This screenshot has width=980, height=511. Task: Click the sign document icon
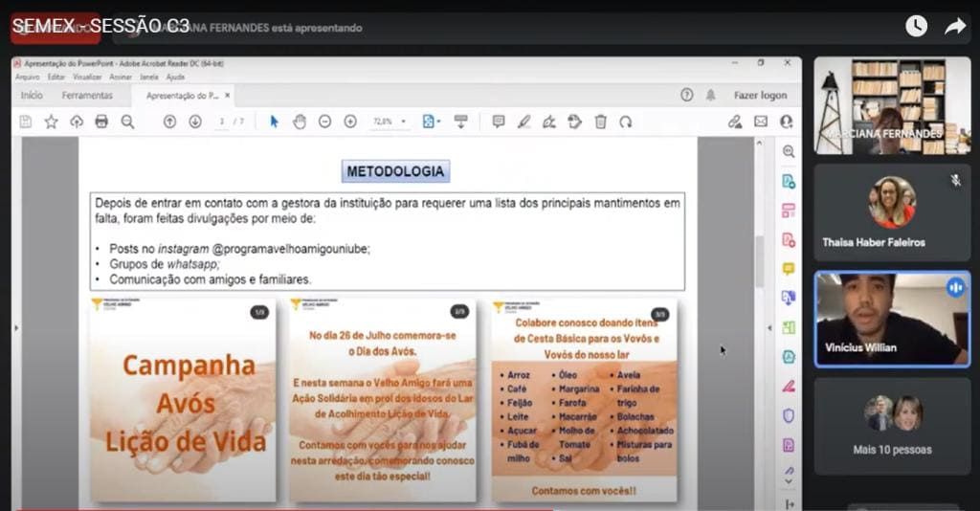coord(549,122)
